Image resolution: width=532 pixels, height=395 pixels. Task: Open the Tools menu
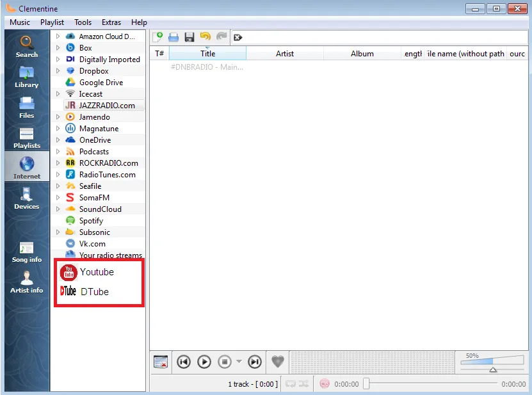point(83,22)
